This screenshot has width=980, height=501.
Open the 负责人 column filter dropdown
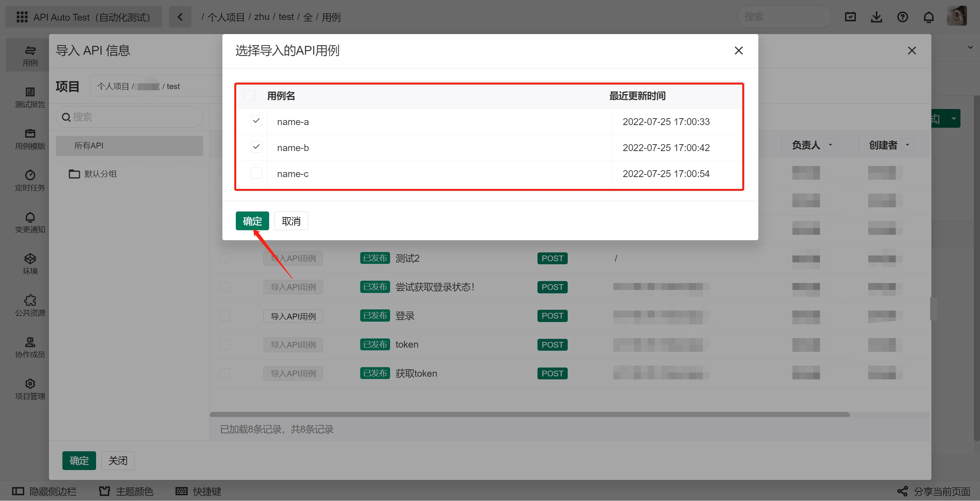coord(830,145)
